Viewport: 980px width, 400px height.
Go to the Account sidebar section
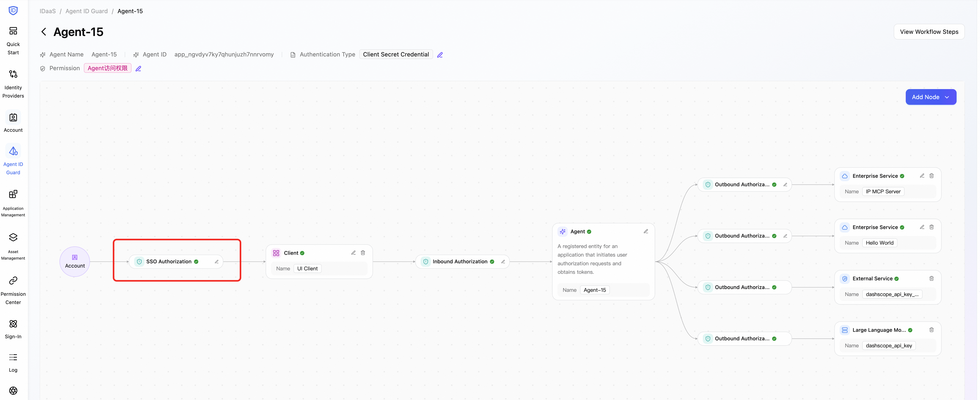click(x=13, y=122)
